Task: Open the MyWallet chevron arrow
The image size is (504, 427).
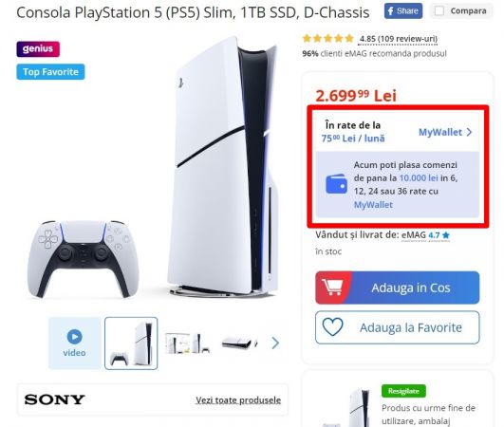Action: click(x=469, y=132)
